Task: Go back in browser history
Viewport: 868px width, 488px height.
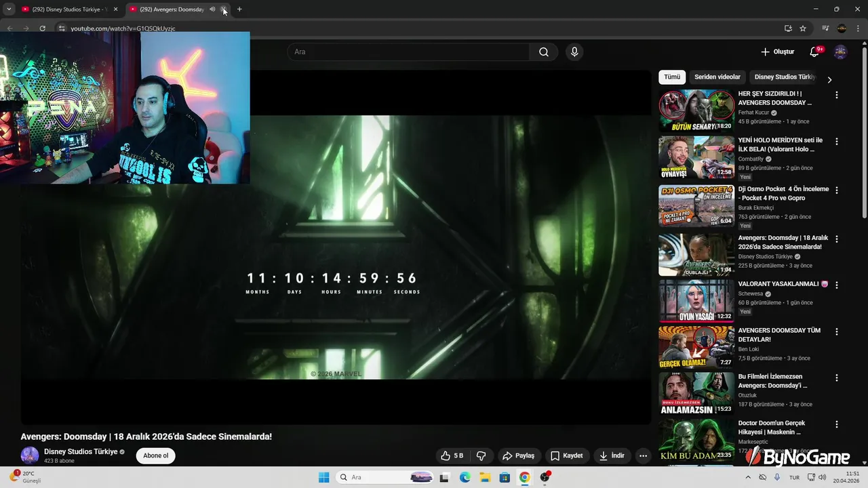Action: click(x=9, y=28)
